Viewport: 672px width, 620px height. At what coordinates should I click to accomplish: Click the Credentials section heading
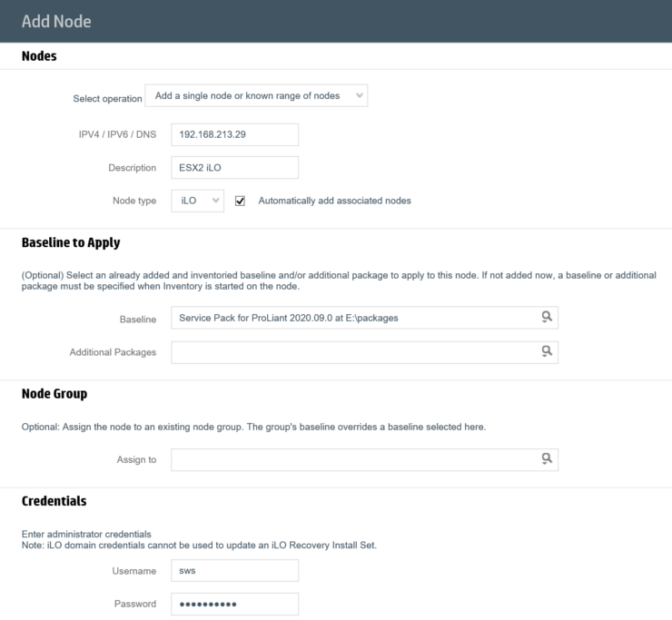click(x=54, y=501)
